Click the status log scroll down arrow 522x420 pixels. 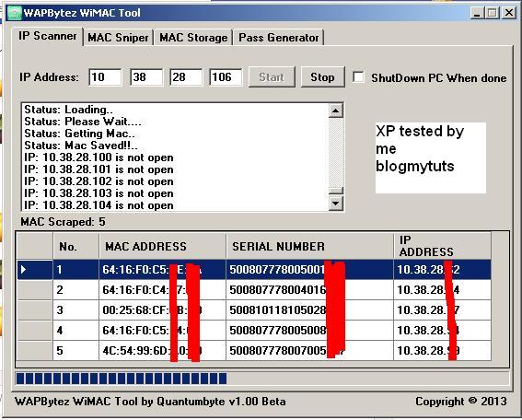335,203
